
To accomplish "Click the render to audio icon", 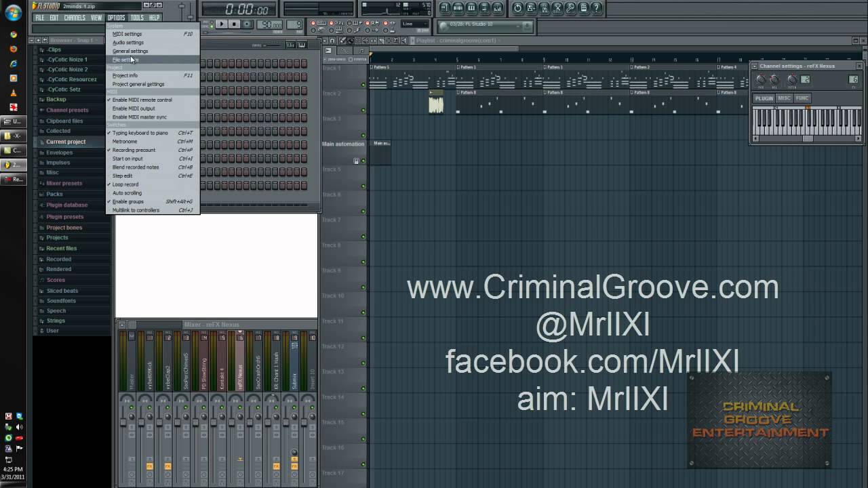I will (x=544, y=8).
